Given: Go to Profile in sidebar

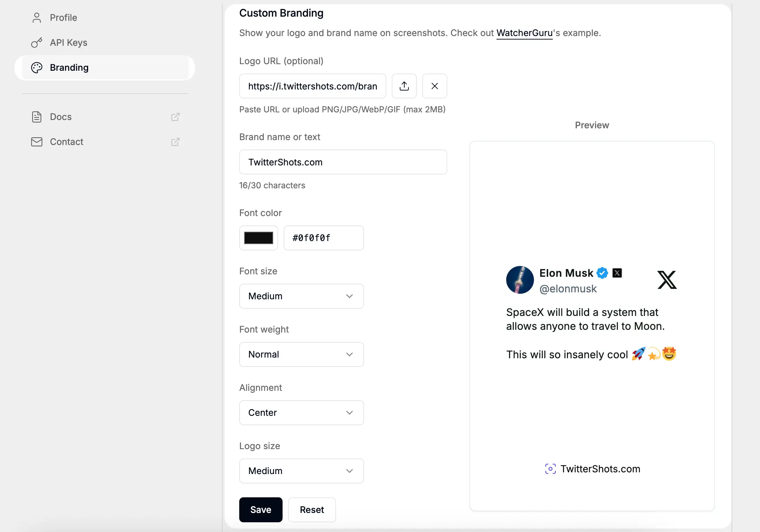Looking at the screenshot, I should point(63,18).
